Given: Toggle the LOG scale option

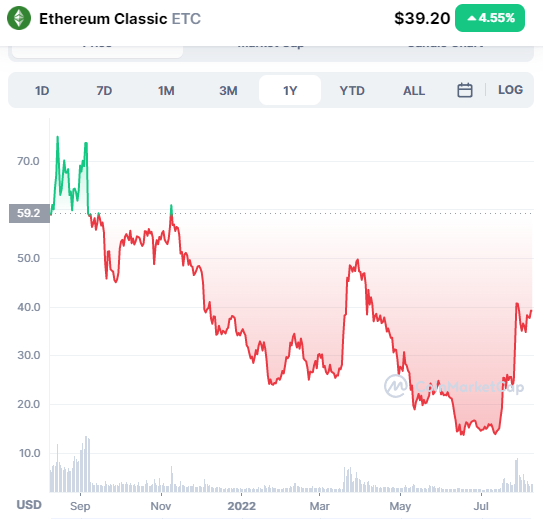Looking at the screenshot, I should (510, 90).
